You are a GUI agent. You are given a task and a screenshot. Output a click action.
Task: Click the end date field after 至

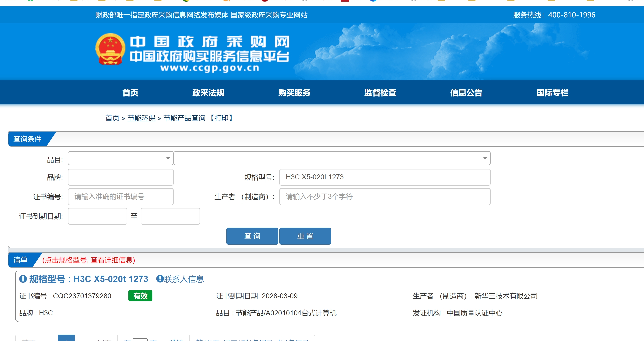click(x=170, y=216)
